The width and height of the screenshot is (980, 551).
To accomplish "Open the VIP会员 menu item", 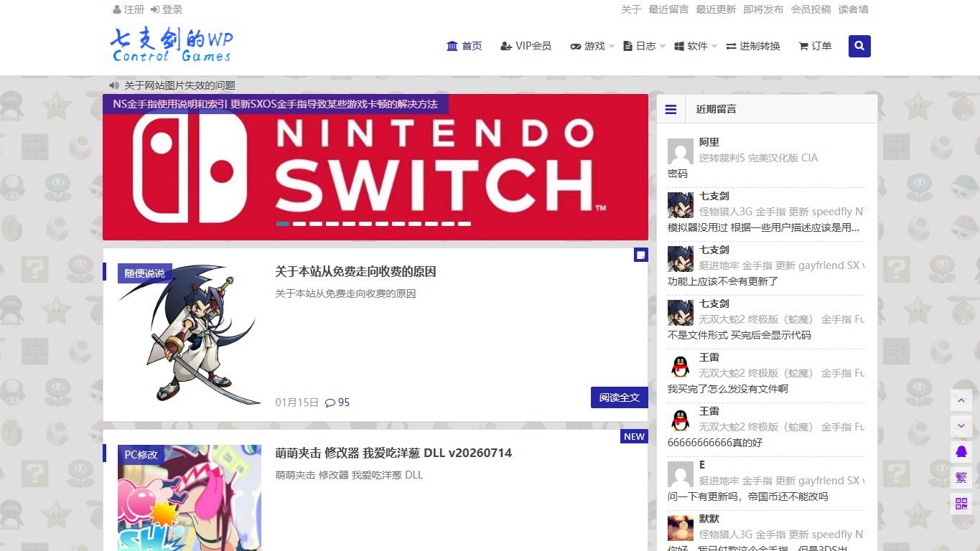I will point(526,46).
